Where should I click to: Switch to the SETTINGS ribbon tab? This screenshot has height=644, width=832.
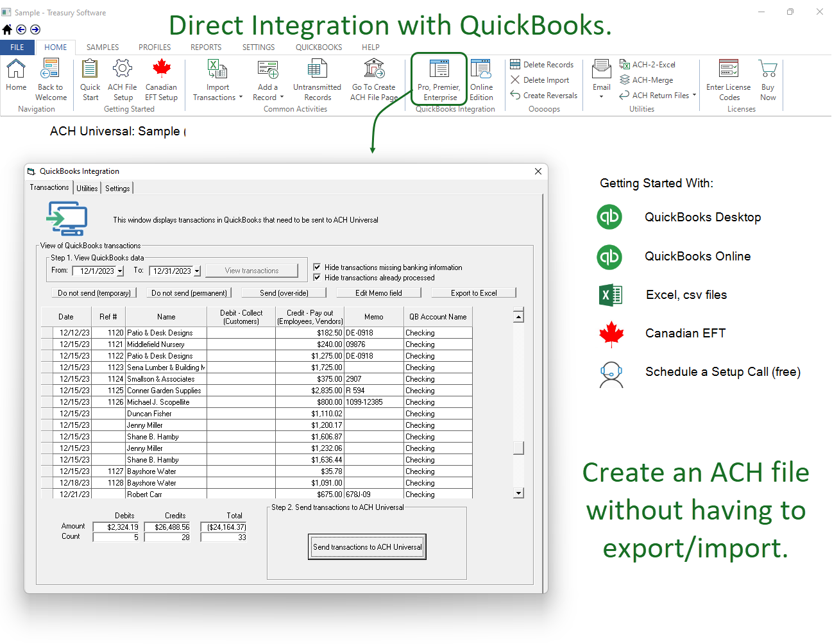pyautogui.click(x=259, y=47)
